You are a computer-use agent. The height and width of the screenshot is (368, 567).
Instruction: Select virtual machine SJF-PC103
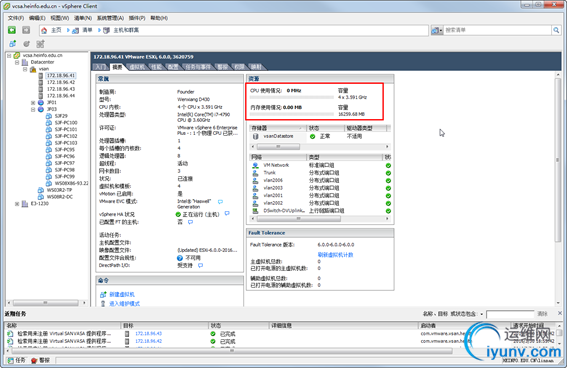click(66, 143)
